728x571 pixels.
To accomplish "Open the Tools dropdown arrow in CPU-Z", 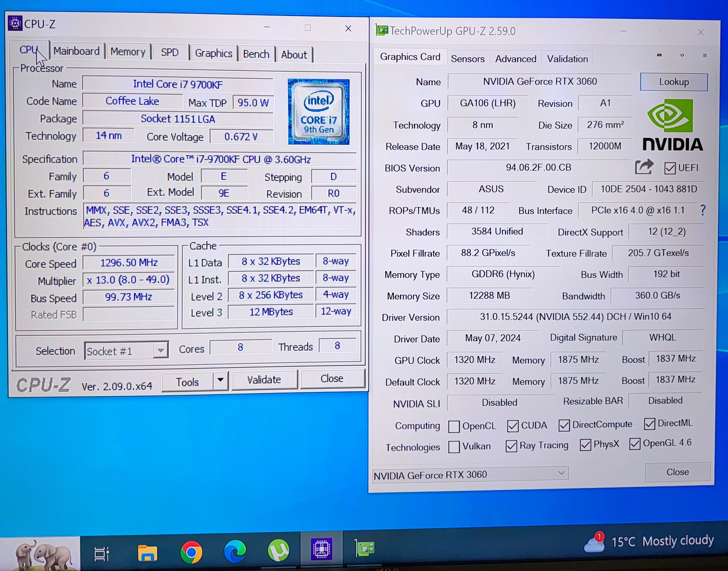I will coord(221,380).
